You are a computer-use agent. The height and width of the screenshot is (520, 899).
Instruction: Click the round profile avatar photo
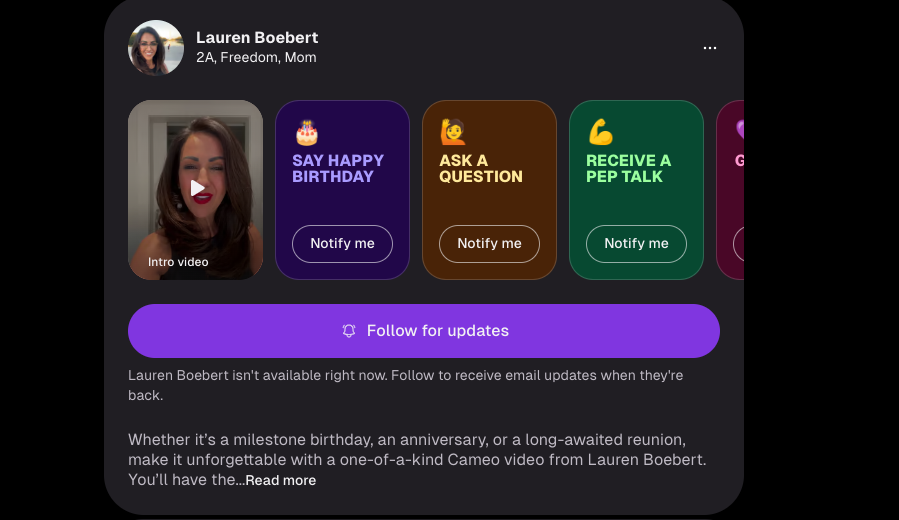[x=156, y=48]
